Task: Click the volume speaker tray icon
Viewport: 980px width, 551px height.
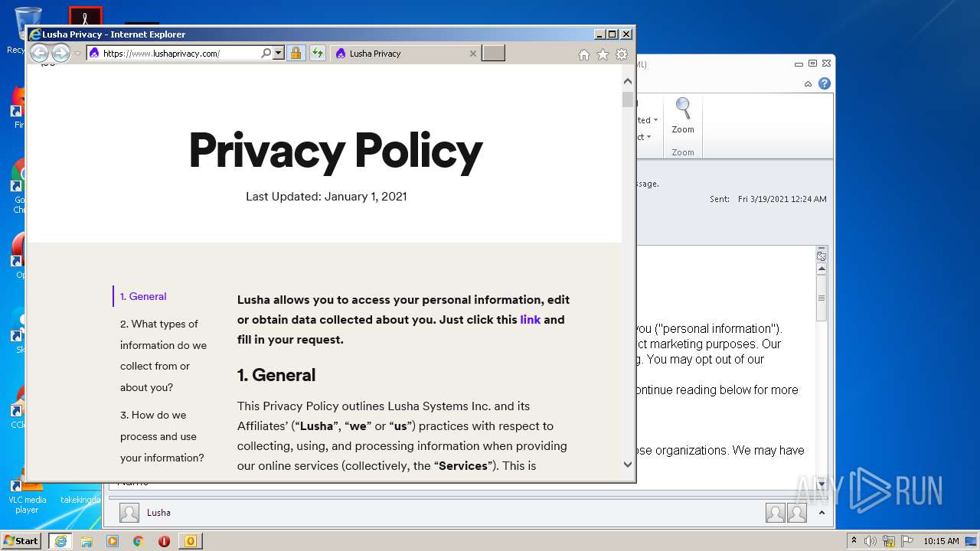Action: 871,541
